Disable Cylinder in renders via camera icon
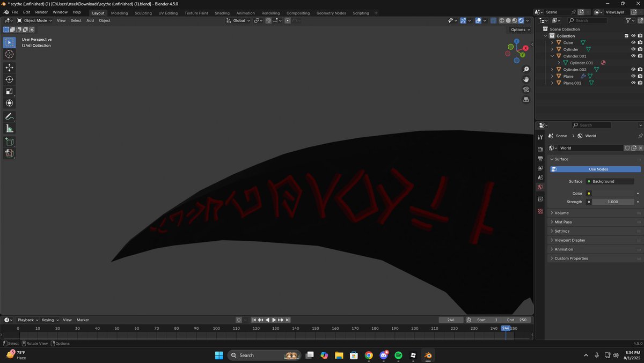 640,49
